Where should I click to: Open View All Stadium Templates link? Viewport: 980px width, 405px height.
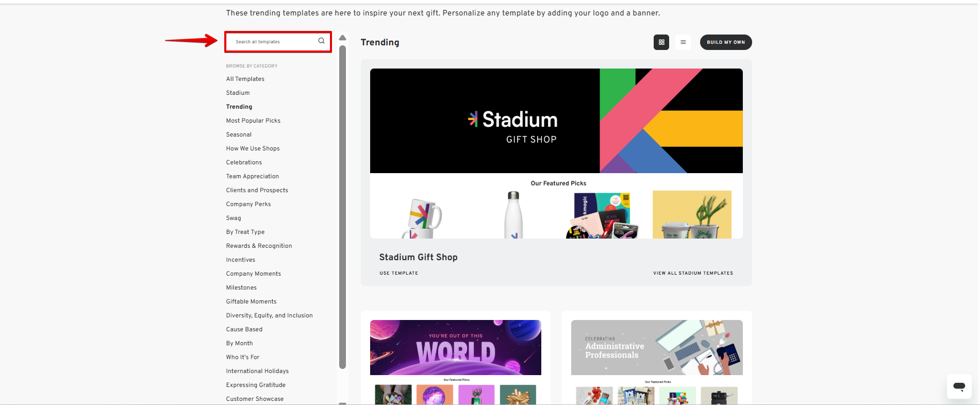[692, 273]
